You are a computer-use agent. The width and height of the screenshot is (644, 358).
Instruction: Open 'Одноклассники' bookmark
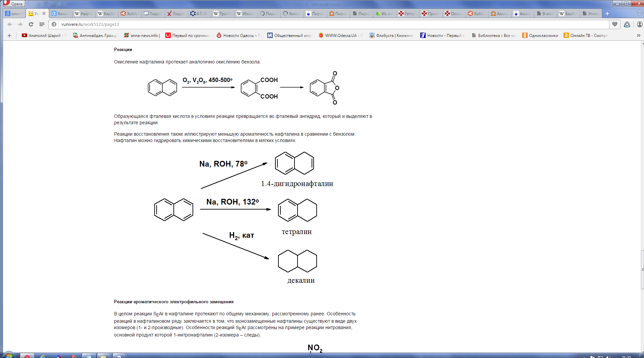[540, 35]
